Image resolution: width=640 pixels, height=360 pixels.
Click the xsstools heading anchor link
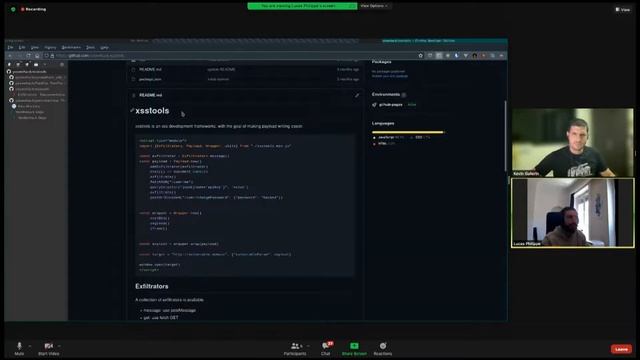(x=132, y=111)
